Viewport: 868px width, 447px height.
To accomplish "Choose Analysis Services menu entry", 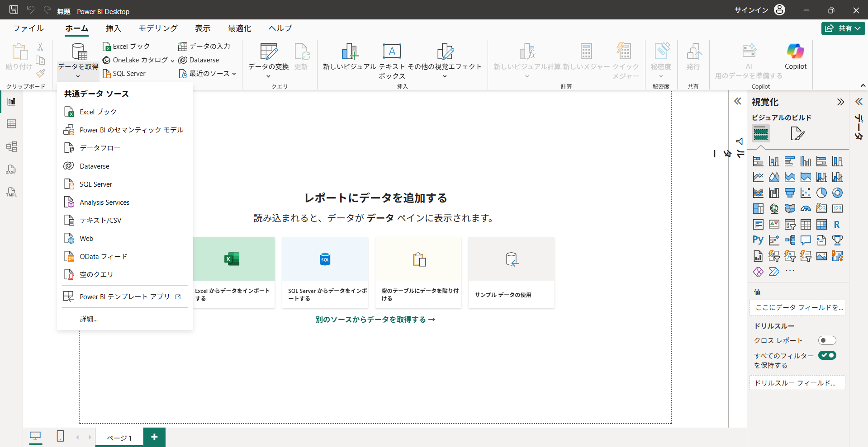I will (125, 202).
